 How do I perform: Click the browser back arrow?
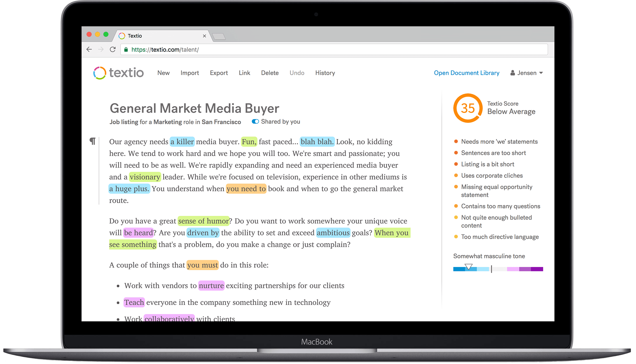[x=89, y=50]
